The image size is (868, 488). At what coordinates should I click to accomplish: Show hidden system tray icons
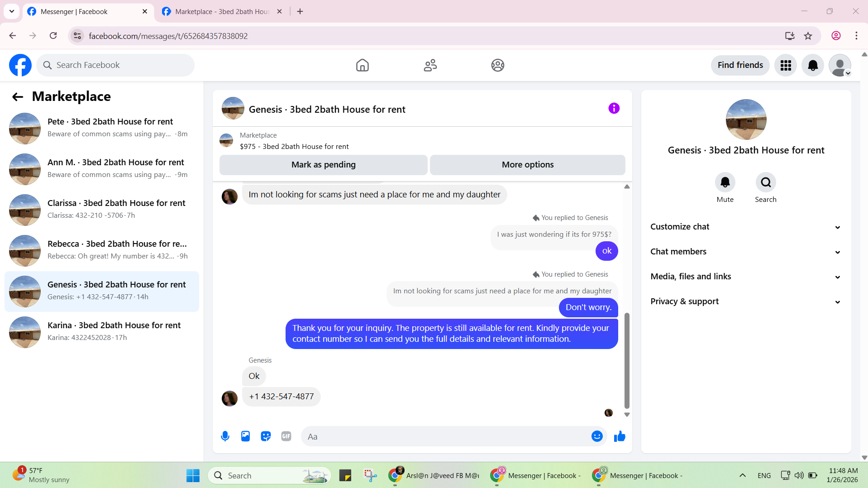[x=742, y=475]
